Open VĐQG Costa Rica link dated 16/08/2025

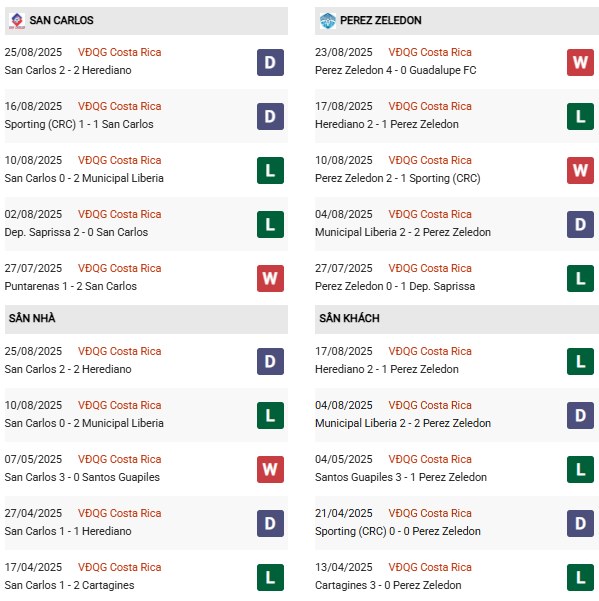(x=120, y=106)
